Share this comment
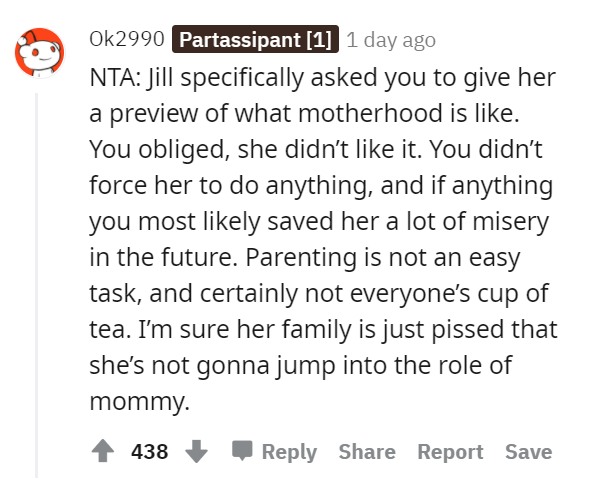The image size is (600, 478). (367, 452)
